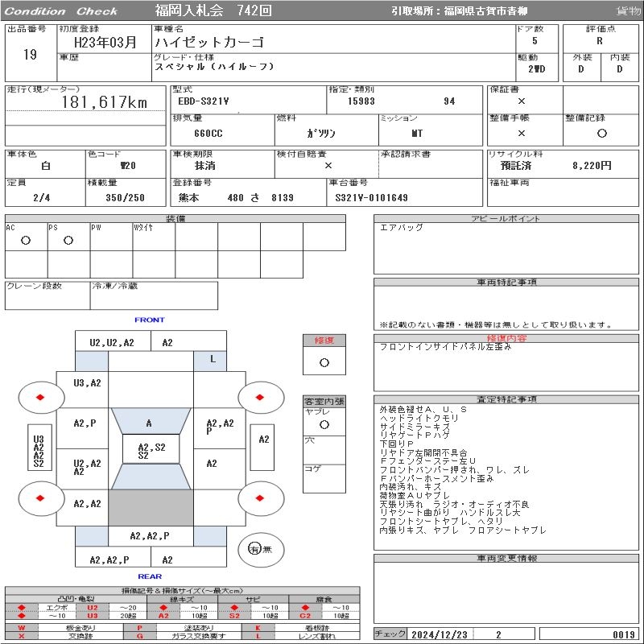This screenshot has height=644, width=644.
Task: Click the appeal point エアバッグ
Action: click(401, 227)
